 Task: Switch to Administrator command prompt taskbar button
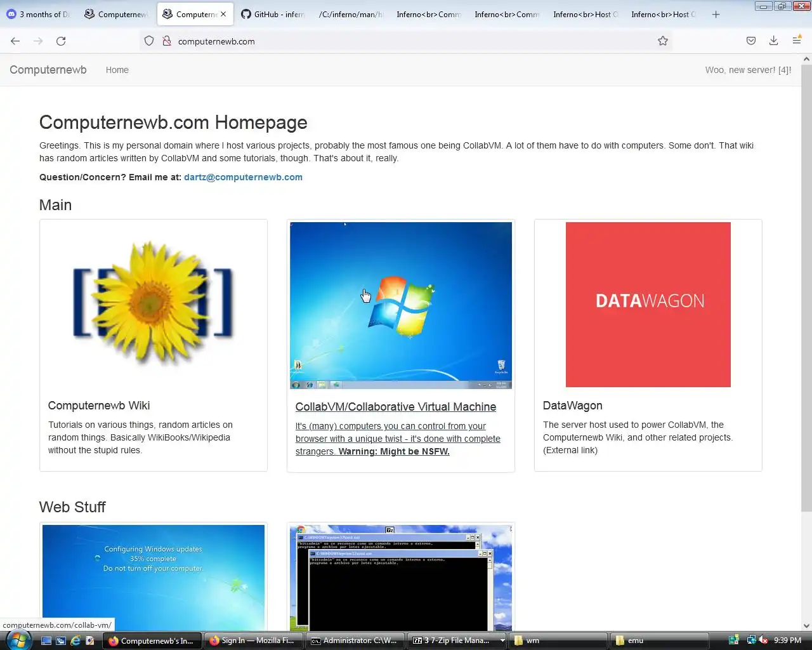pos(355,640)
